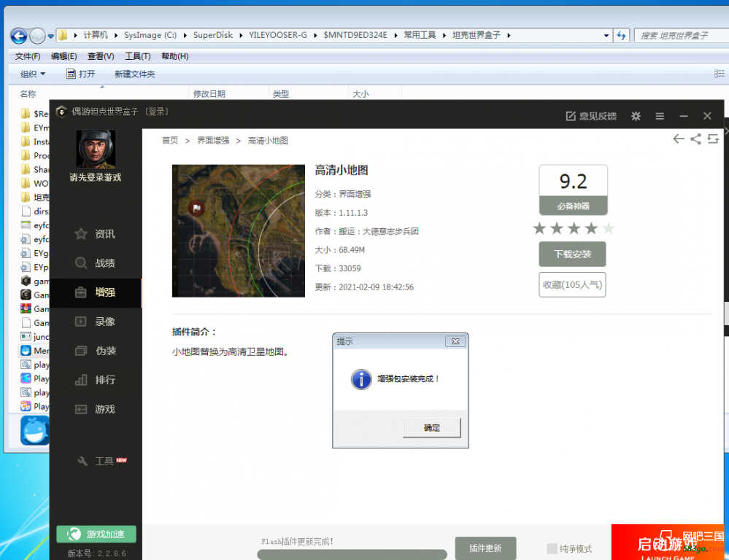729x560 pixels.
Task: Click the 收藏(105人气) button
Action: [x=572, y=284]
